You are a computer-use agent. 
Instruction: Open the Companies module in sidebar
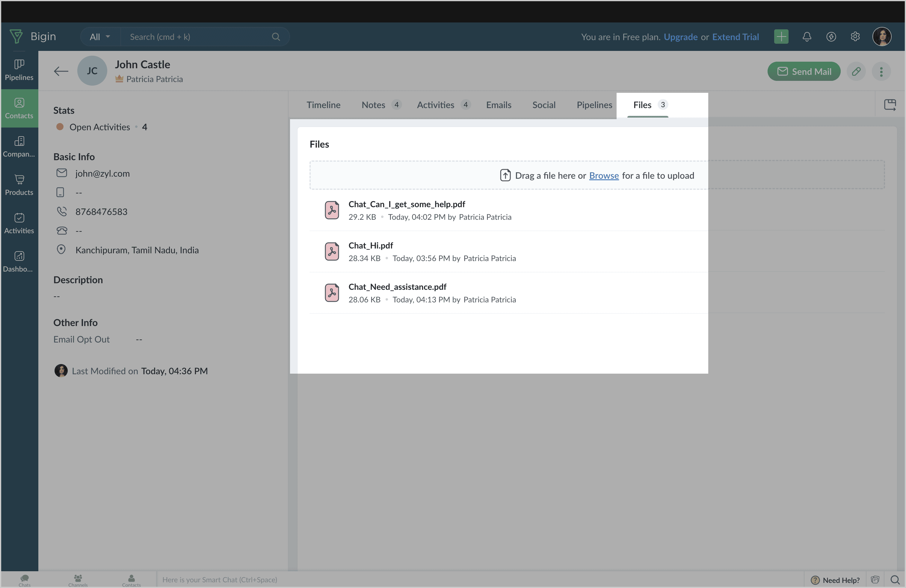[19, 147]
